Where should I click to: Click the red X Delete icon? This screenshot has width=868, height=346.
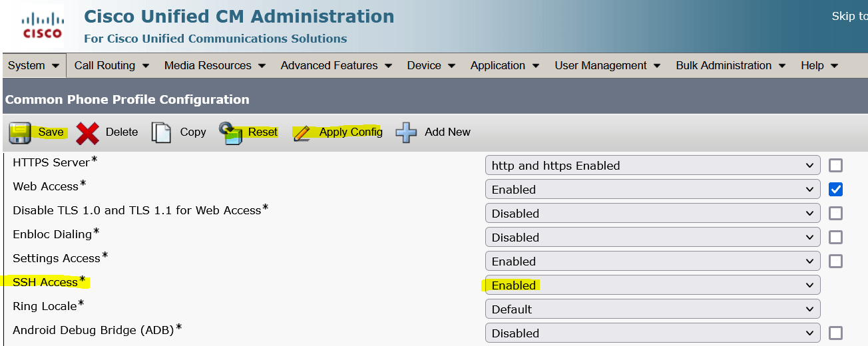click(x=87, y=133)
